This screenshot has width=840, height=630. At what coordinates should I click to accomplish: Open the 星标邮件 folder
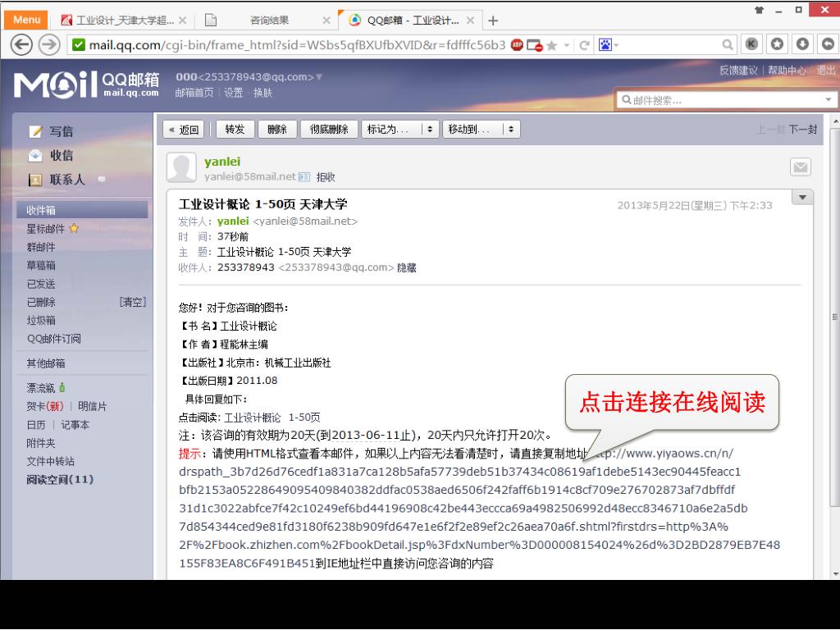tap(46, 229)
